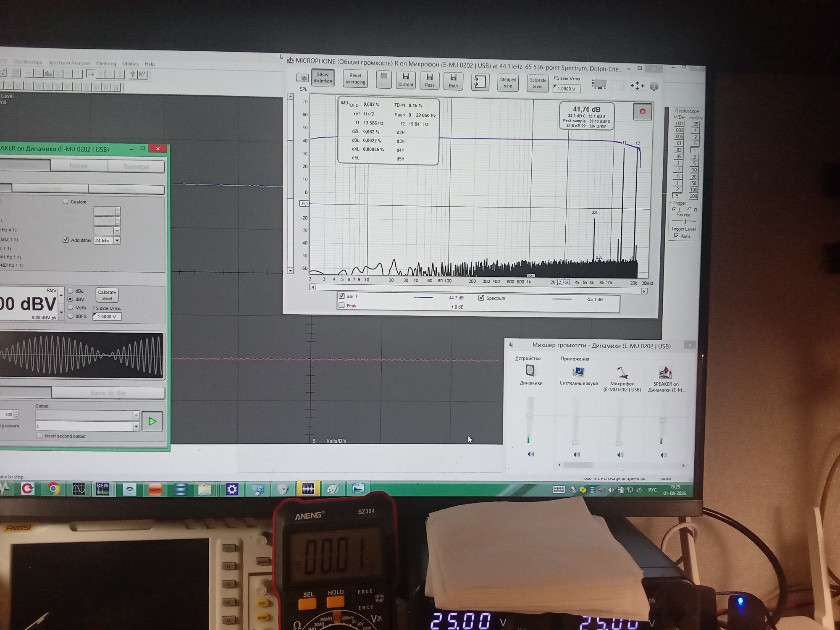Open the L output channel dropdown
The width and height of the screenshot is (840, 630).
136,426
